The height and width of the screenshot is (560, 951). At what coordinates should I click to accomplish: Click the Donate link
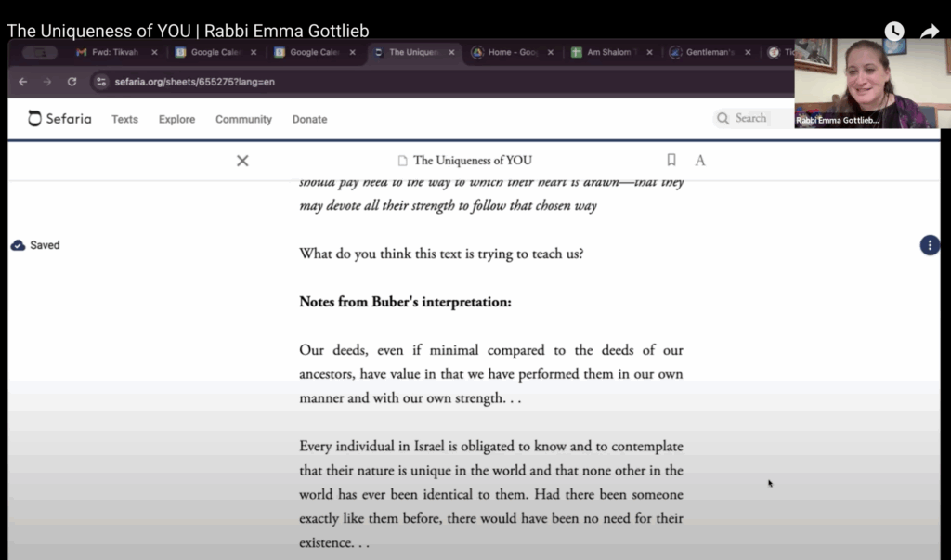pyautogui.click(x=309, y=119)
